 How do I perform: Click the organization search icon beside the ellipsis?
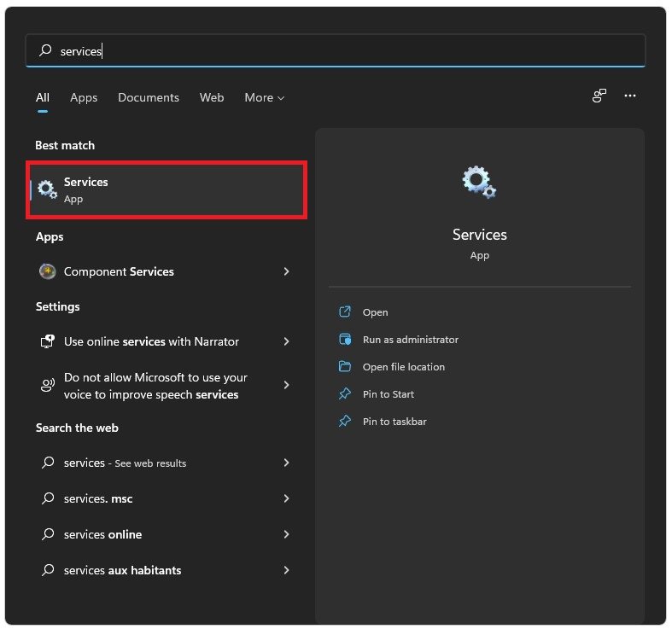[x=599, y=96]
